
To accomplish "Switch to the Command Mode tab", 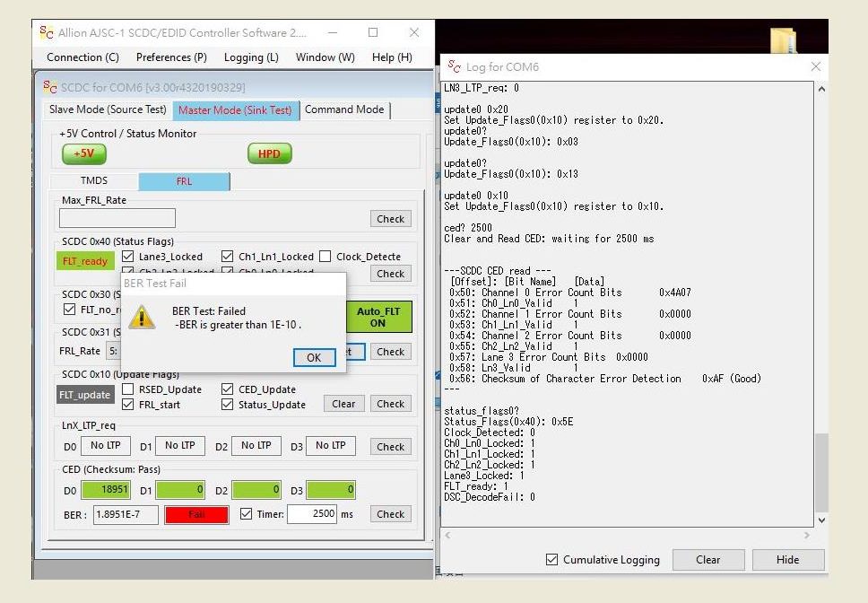I will tap(345, 109).
